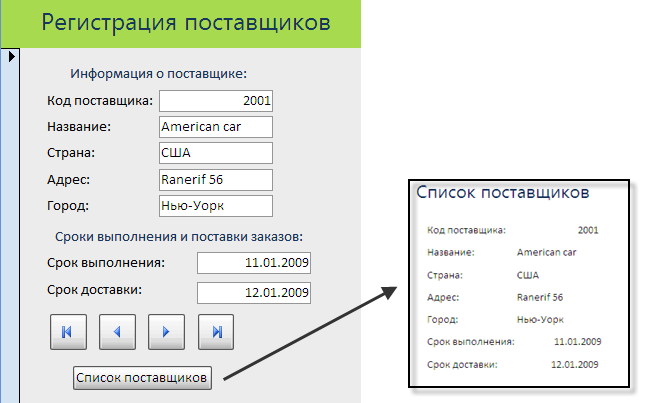Viewport: 646px width, 403px height.
Task: Go to the next supplier record
Action: (x=166, y=332)
